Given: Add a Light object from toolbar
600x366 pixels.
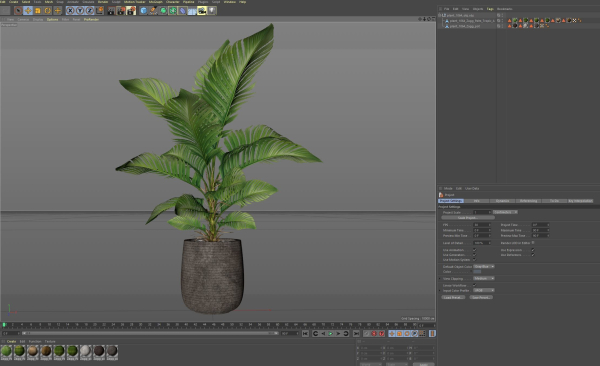Looking at the screenshot, I should (212, 11).
